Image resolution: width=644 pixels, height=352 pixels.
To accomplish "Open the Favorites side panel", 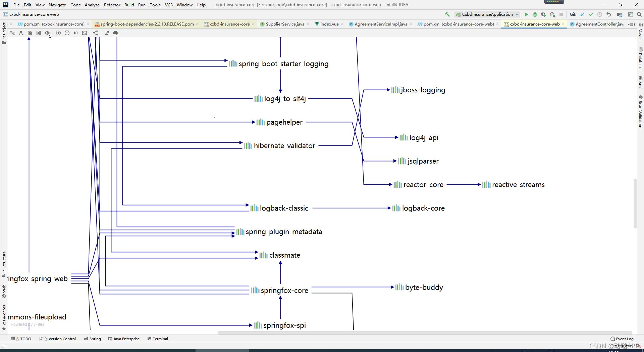I will 4,317.
